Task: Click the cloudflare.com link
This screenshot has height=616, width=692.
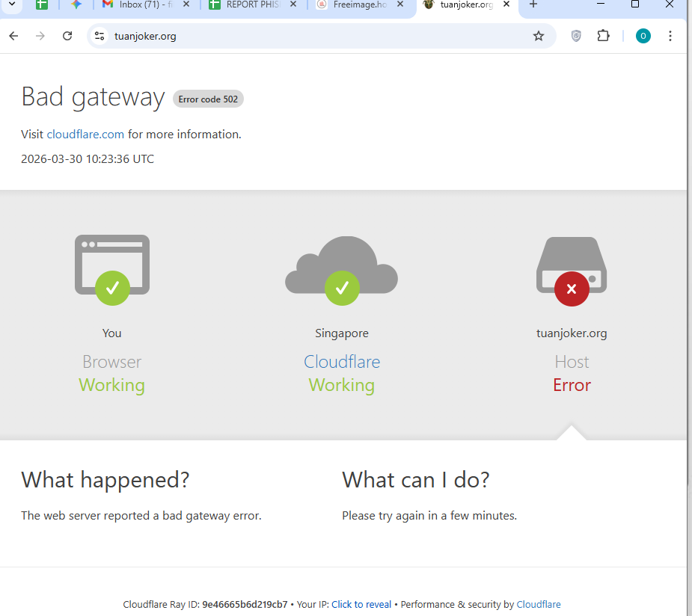Action: point(85,134)
